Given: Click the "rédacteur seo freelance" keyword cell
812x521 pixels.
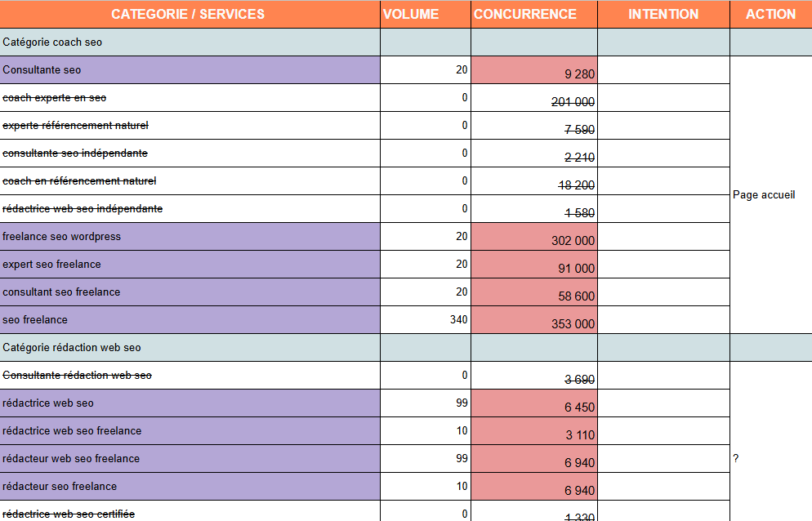Looking at the screenshot, I should point(190,487).
